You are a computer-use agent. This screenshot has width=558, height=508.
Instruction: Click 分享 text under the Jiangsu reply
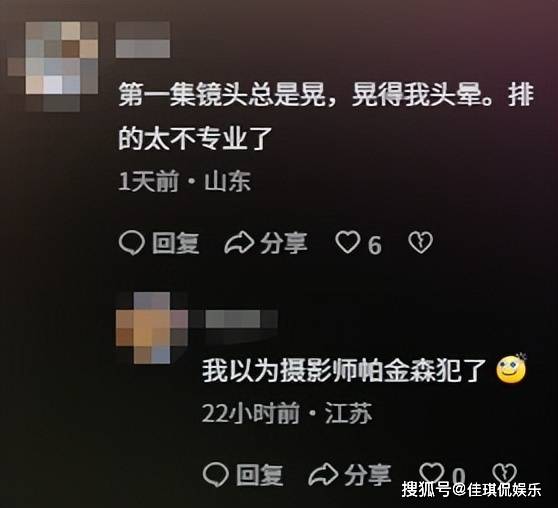point(368,475)
